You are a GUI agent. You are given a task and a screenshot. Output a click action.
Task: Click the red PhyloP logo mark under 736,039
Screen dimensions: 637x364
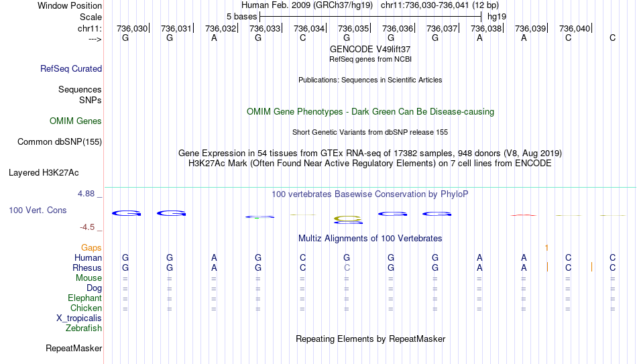tap(524, 215)
